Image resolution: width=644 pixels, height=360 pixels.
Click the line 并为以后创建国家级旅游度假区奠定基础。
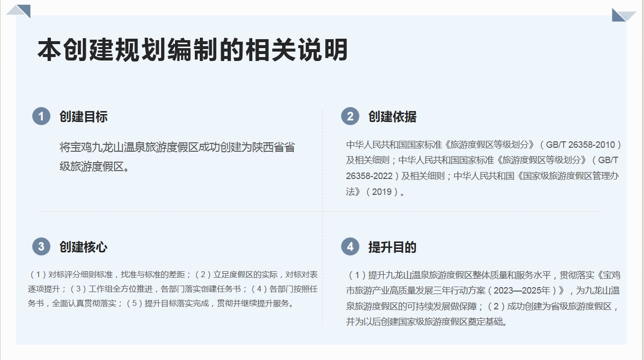pos(427,322)
